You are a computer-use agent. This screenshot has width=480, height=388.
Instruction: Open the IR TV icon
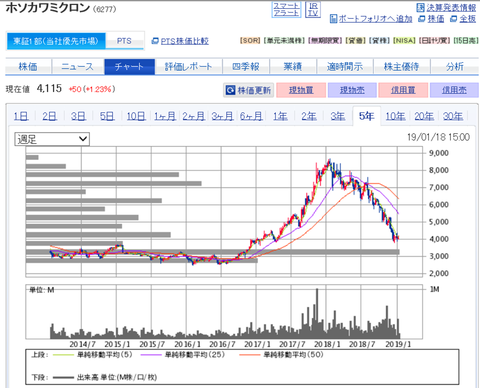click(313, 10)
